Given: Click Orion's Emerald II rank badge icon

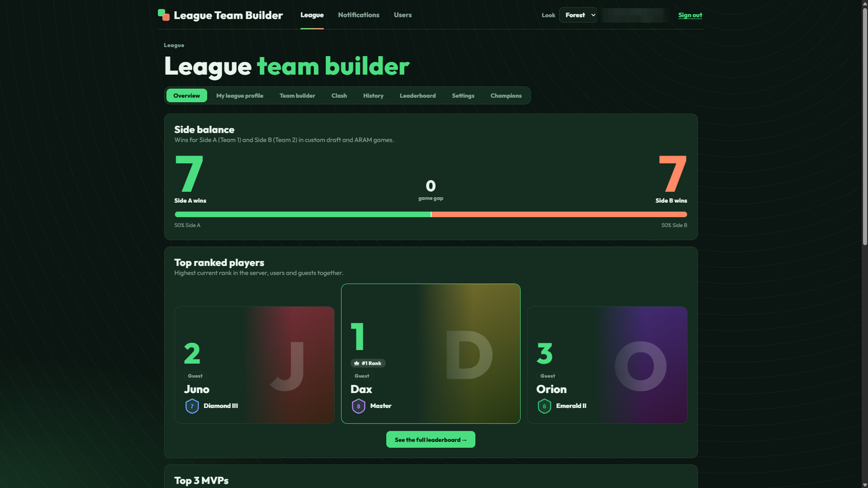Looking at the screenshot, I should (x=544, y=406).
